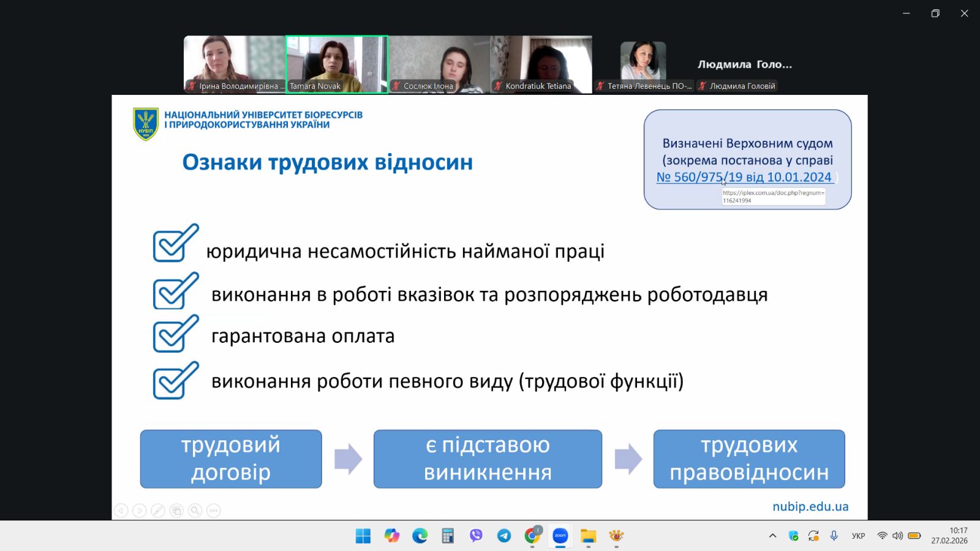Expand the hidden system tray icons chevron

click(x=772, y=536)
